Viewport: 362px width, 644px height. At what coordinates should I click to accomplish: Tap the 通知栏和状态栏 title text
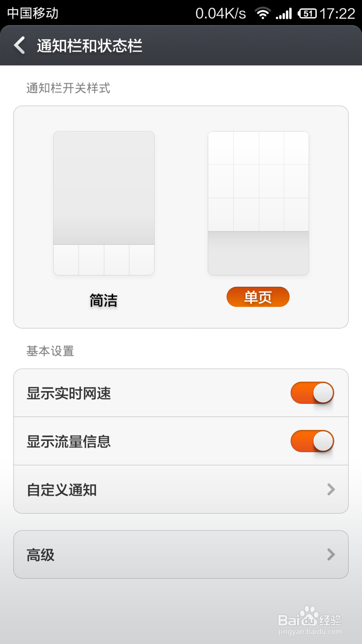tap(89, 46)
